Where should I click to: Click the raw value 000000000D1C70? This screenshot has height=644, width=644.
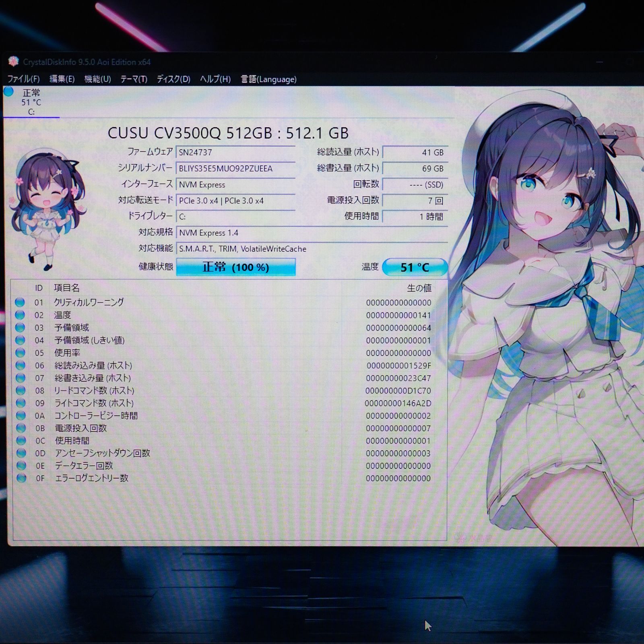click(x=398, y=390)
